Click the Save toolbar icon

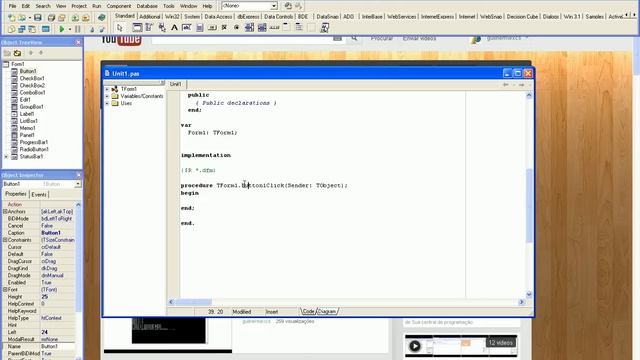point(38,18)
